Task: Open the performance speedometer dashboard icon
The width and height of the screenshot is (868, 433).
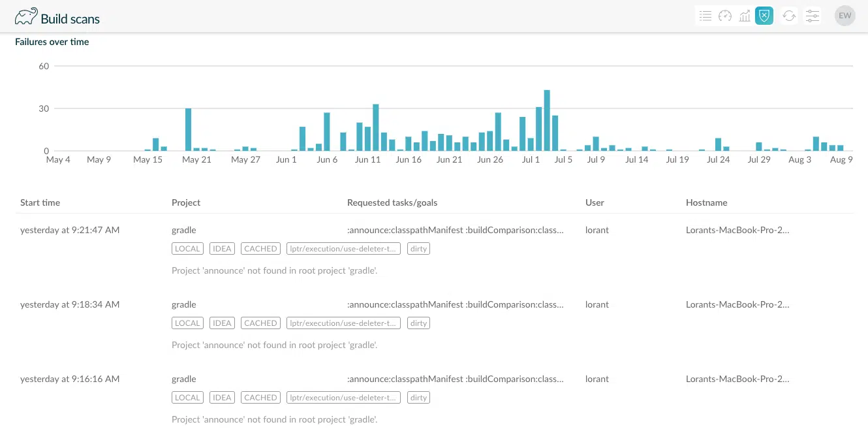Action: 725,16
